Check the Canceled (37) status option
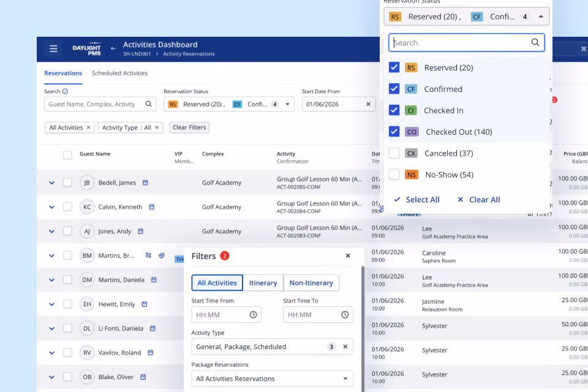Screen dimensions: 588x392 394,153
